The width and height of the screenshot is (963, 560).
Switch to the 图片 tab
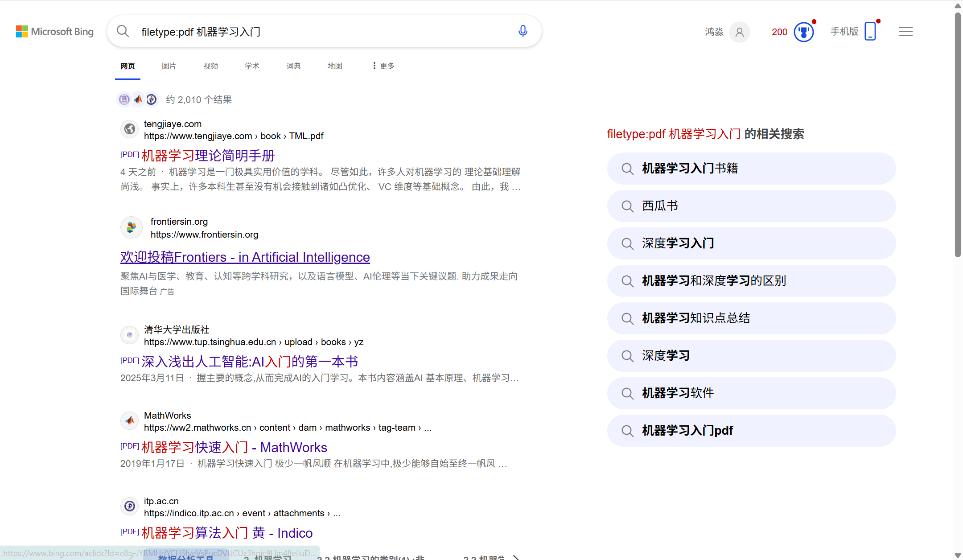coord(169,66)
